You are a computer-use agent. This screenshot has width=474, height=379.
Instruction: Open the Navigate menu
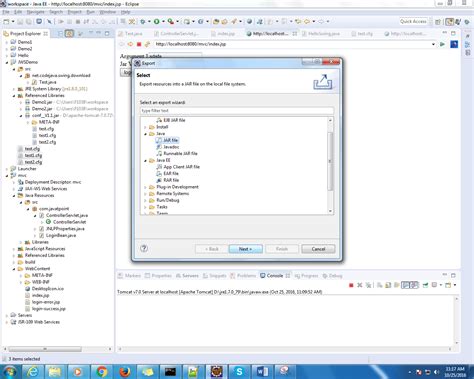pos(35,12)
